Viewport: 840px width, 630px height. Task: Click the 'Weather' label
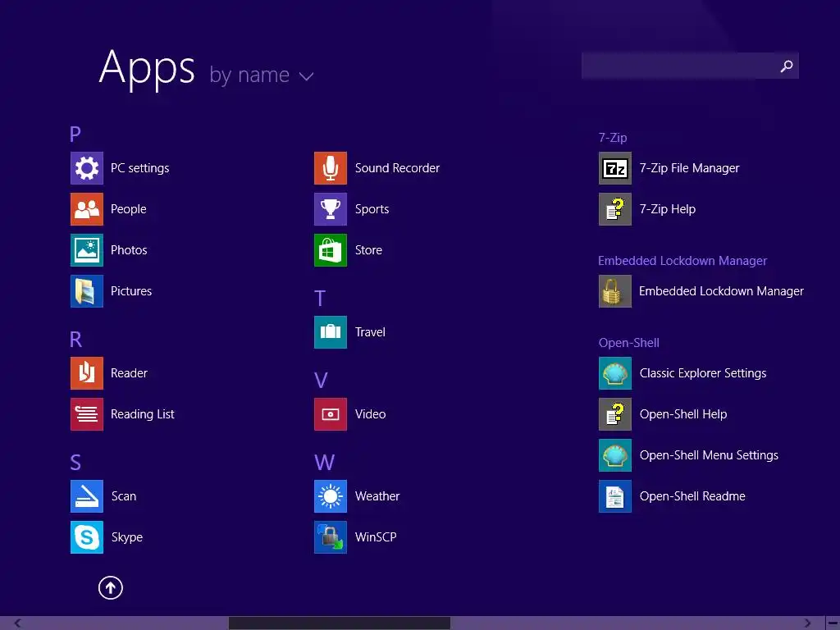pos(377,496)
